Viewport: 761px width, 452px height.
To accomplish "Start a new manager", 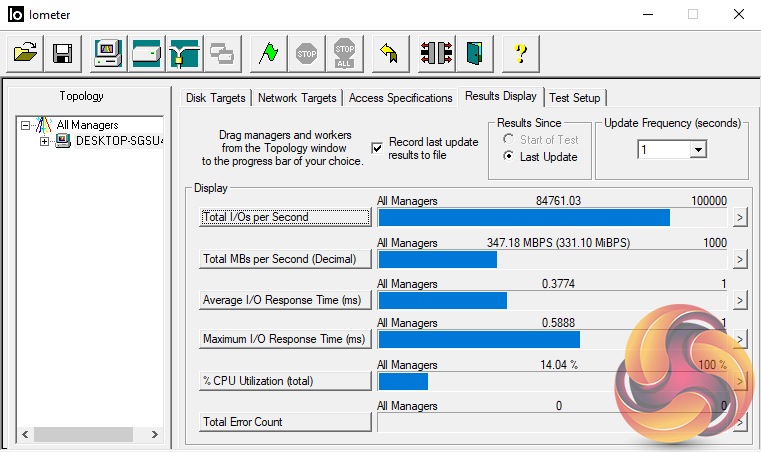I will pos(108,53).
